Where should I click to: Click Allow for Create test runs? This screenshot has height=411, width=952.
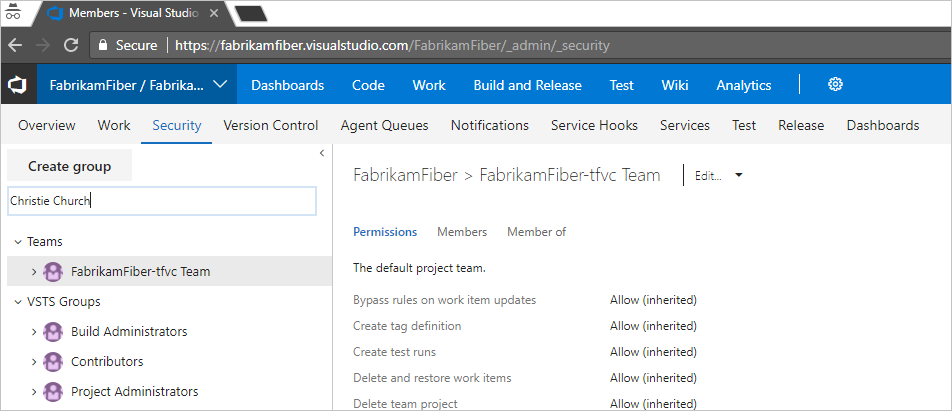[653, 352]
